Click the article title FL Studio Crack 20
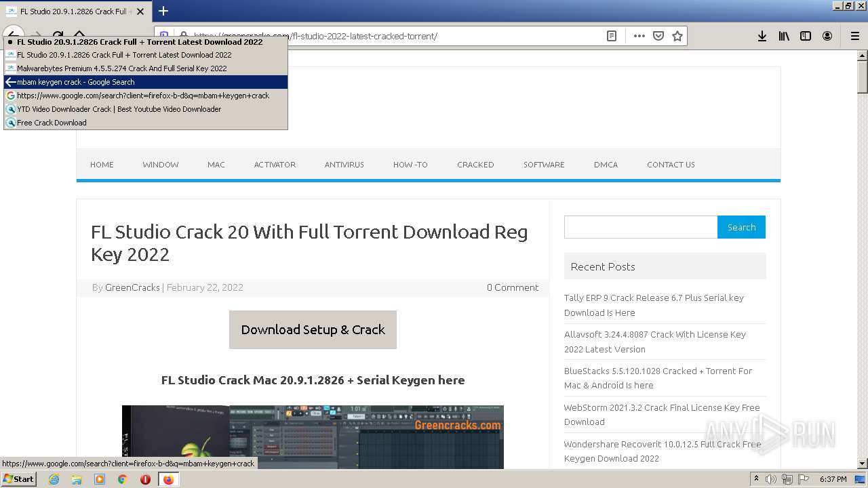The height and width of the screenshot is (488, 868). (309, 243)
